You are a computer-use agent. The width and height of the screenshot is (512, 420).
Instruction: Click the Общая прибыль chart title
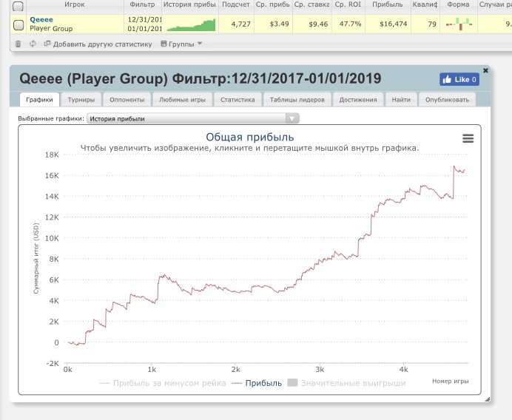[250, 137]
